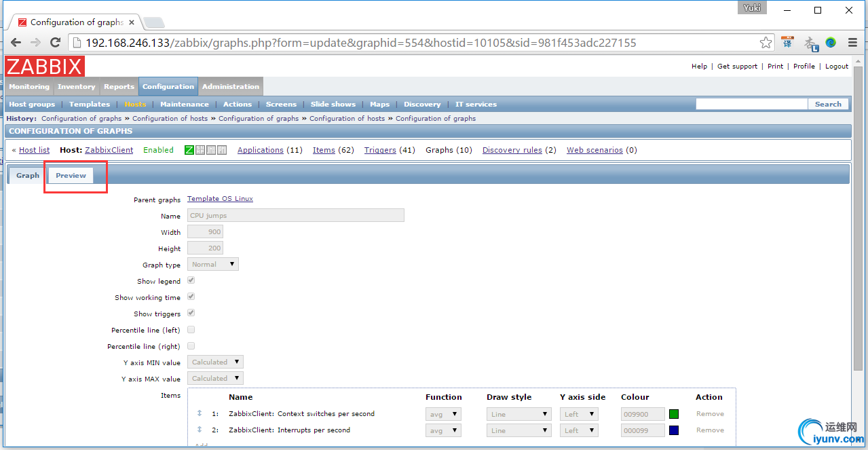
Task: Click the Search button
Action: pyautogui.click(x=828, y=105)
